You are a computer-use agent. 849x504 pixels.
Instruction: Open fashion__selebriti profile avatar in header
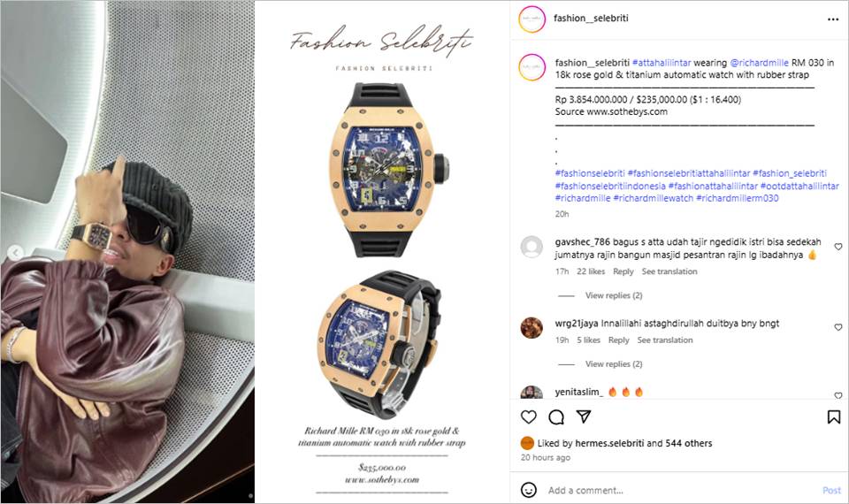click(532, 19)
